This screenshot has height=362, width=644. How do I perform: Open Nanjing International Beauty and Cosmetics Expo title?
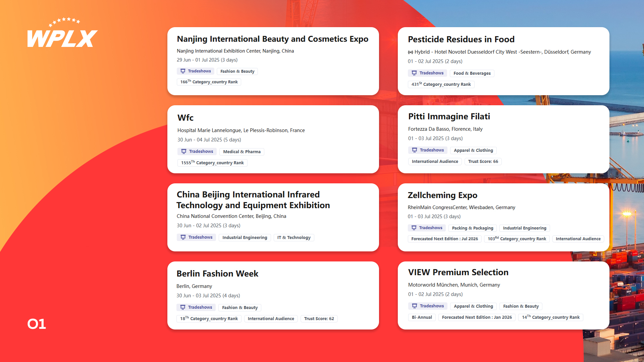tap(272, 39)
